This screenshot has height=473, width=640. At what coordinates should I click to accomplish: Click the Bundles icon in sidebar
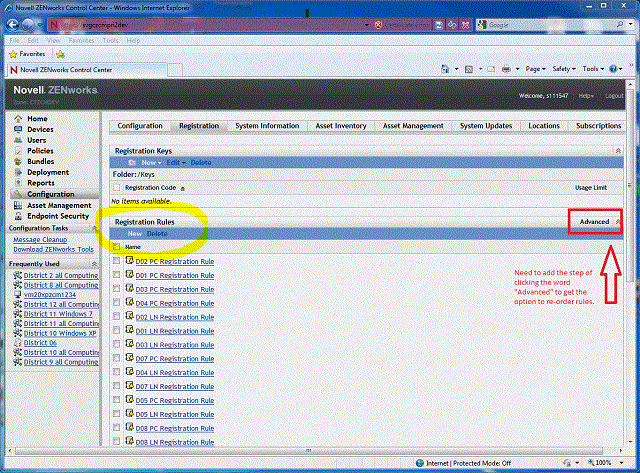click(x=18, y=162)
